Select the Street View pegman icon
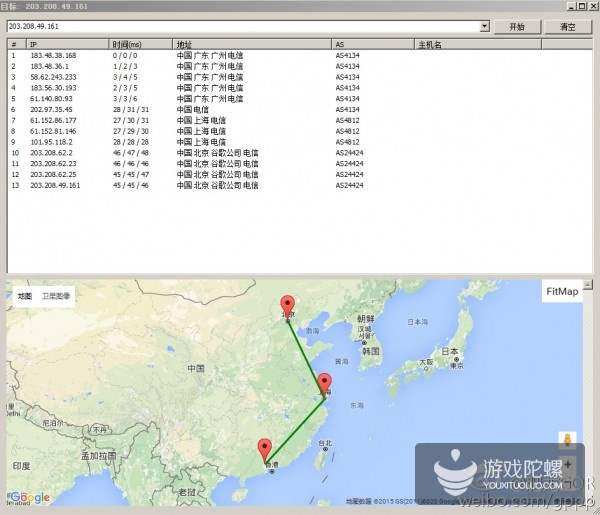This screenshot has height=515, width=600. tap(568, 440)
